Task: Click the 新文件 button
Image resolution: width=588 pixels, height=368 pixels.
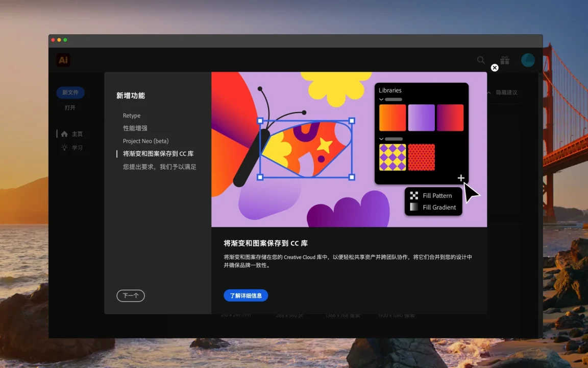Action: click(70, 93)
